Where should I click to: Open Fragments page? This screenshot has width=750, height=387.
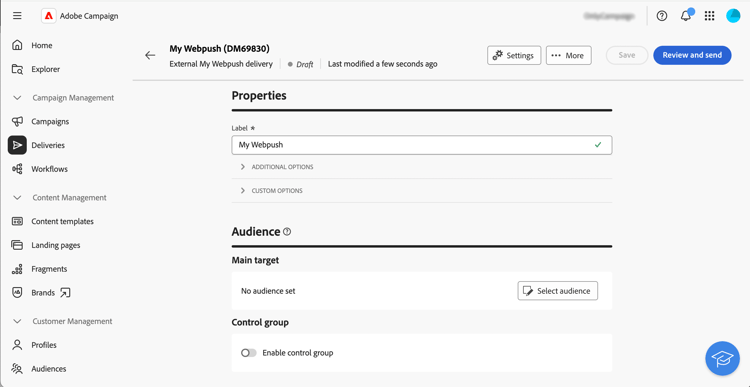(x=49, y=269)
